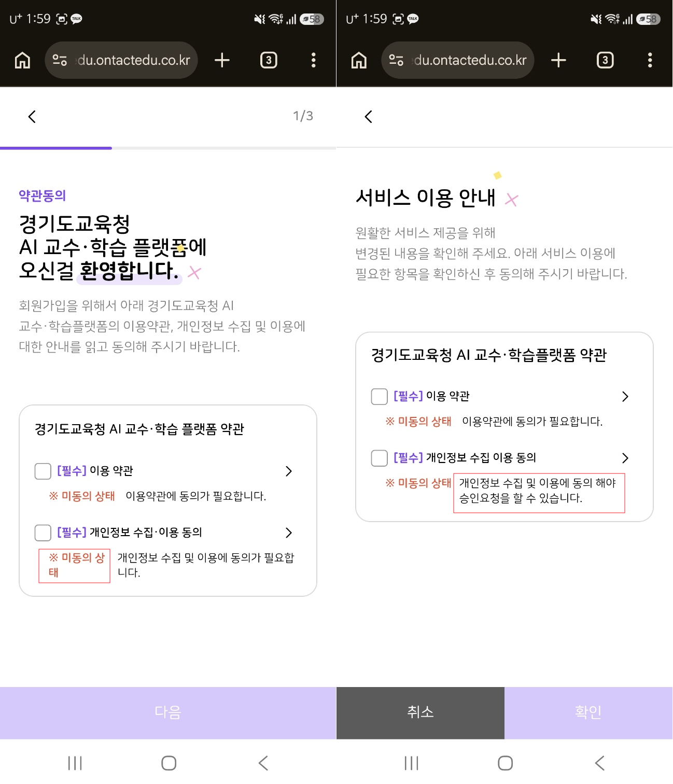Image resolution: width=673 pixels, height=784 pixels.
Task: Tap recent apps button in right navigation bar
Action: click(x=412, y=763)
